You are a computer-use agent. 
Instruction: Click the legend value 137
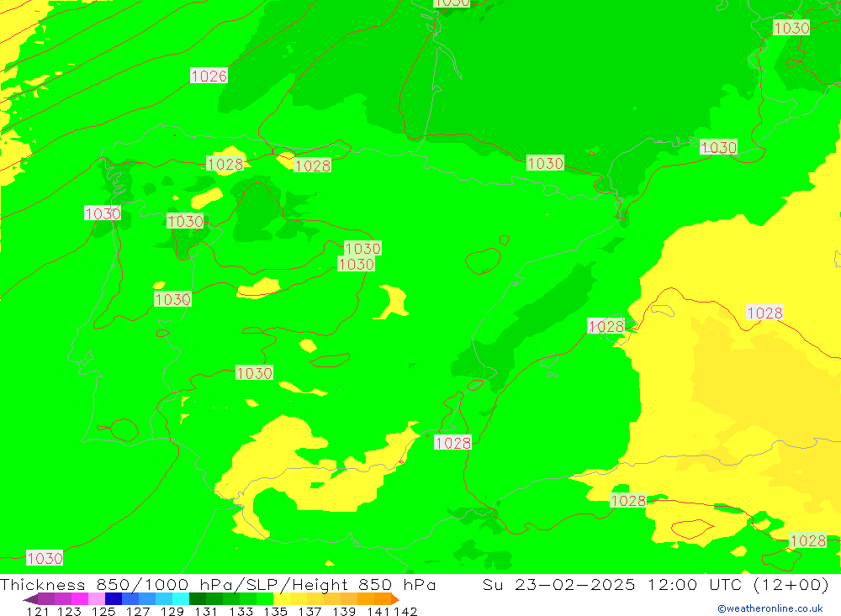309,611
